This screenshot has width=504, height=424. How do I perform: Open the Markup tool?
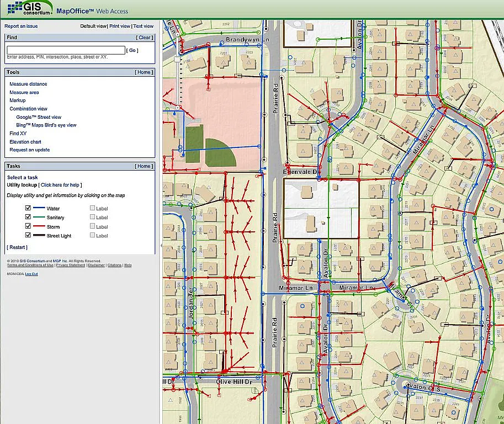[18, 100]
